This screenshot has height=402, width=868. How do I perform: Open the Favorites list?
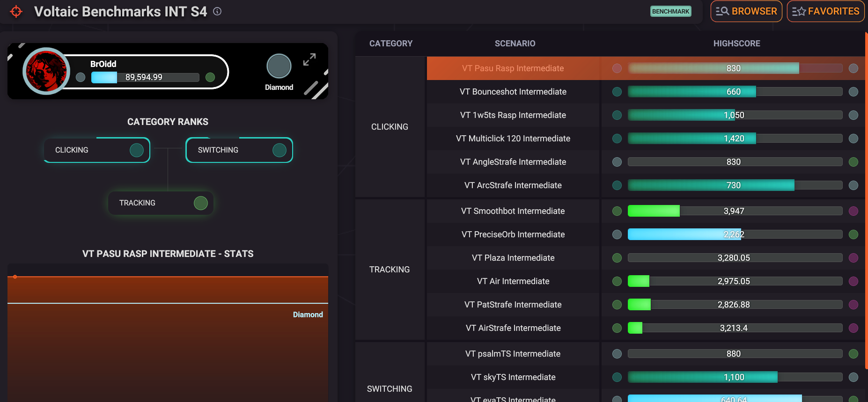point(825,11)
